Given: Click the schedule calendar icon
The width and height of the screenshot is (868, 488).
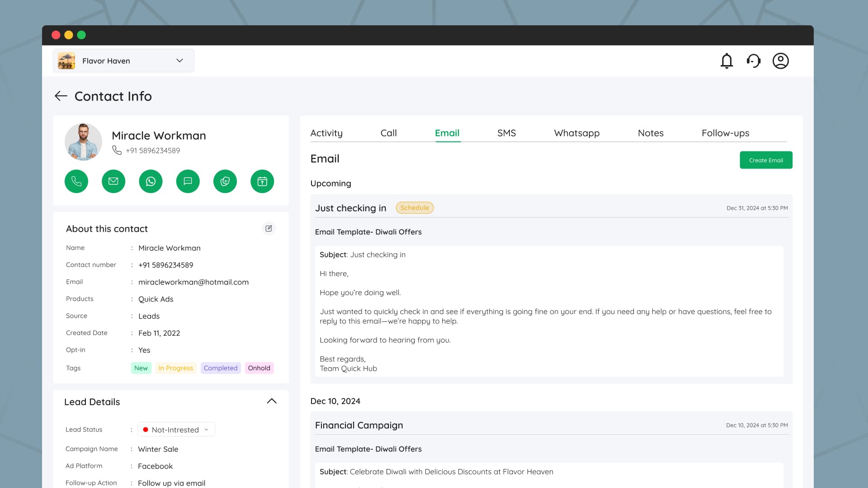Looking at the screenshot, I should click(262, 181).
